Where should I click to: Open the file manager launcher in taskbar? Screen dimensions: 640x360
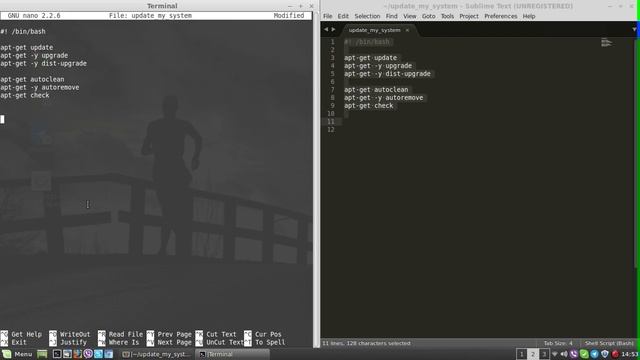(x=67, y=354)
